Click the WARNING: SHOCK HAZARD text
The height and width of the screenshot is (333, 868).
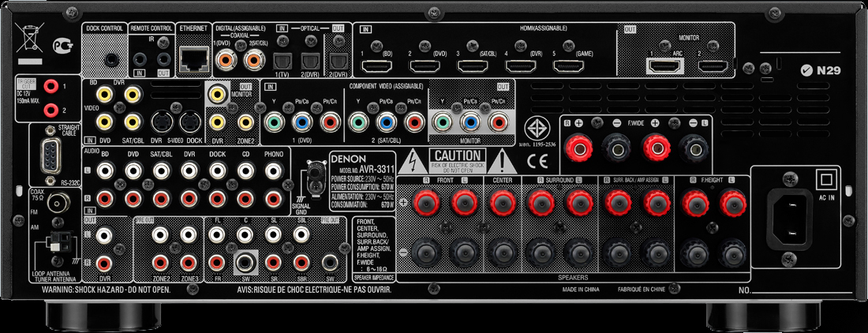106,289
